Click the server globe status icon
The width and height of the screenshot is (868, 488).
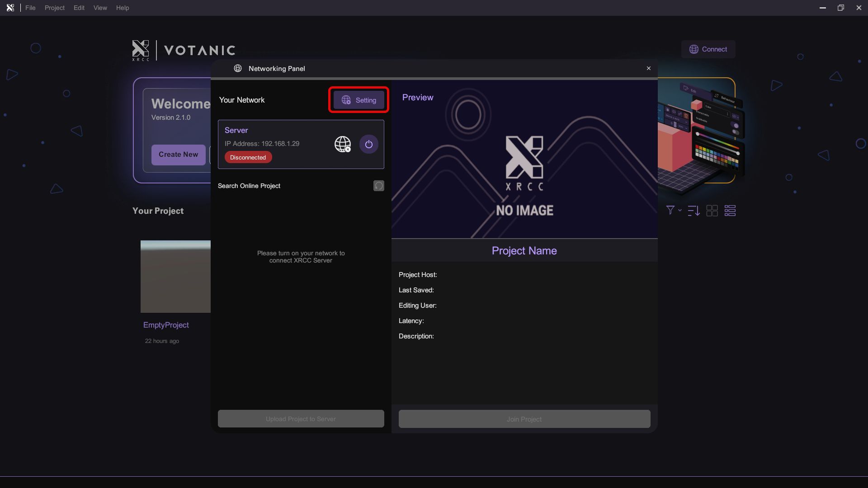point(342,144)
